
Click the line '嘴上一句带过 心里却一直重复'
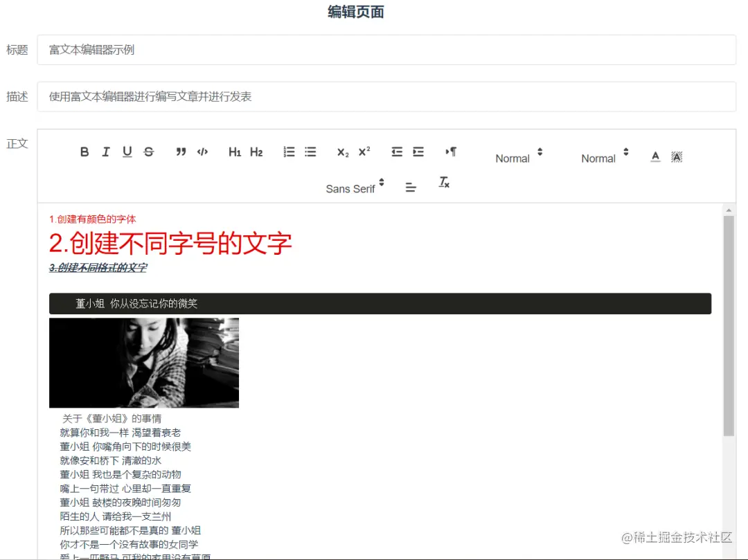125,489
